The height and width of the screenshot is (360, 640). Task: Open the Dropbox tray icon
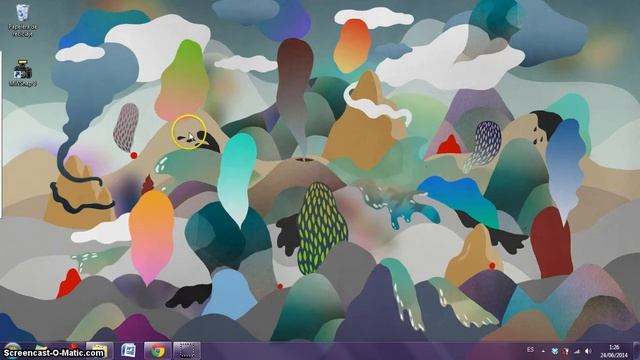pos(554,351)
